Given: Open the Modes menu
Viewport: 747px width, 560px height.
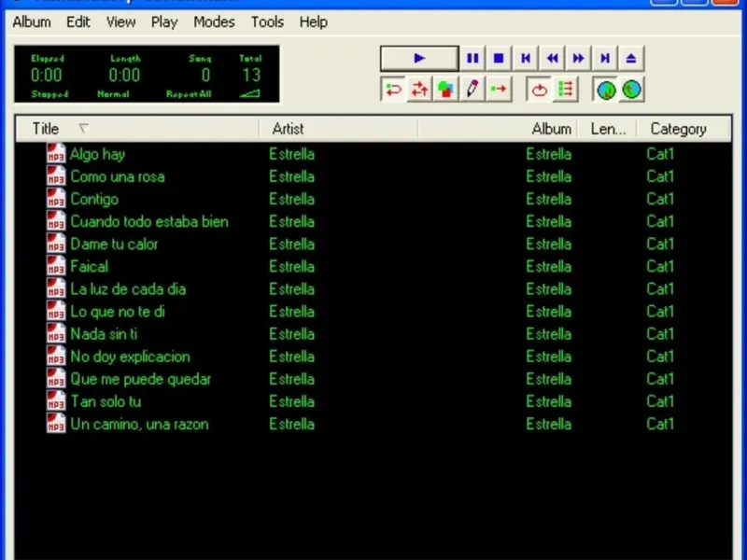Looking at the screenshot, I should [x=214, y=21].
